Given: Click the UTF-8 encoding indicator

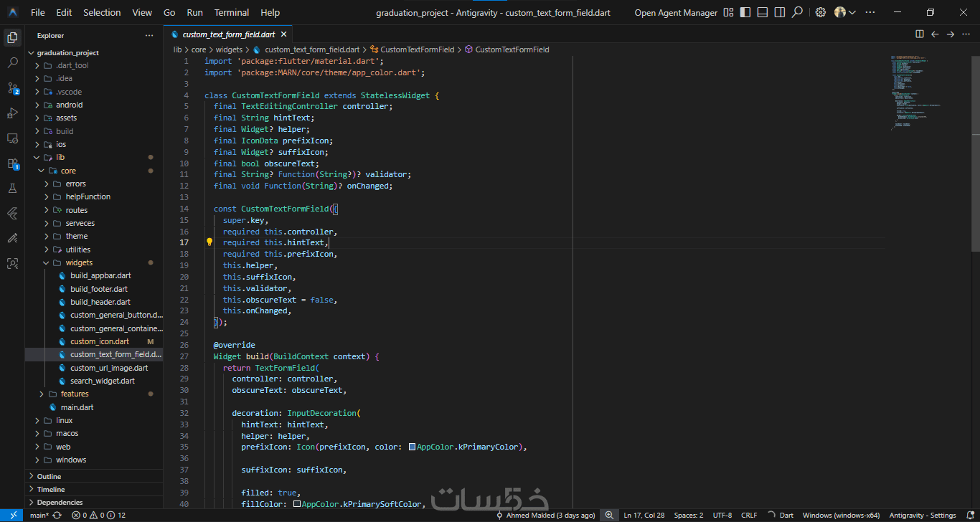Looking at the screenshot, I should (722, 515).
